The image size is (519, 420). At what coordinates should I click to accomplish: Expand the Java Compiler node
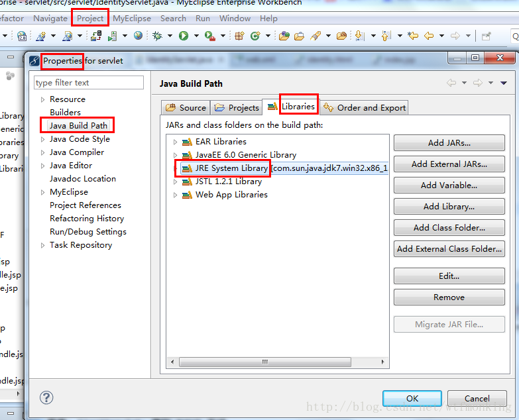[42, 152]
